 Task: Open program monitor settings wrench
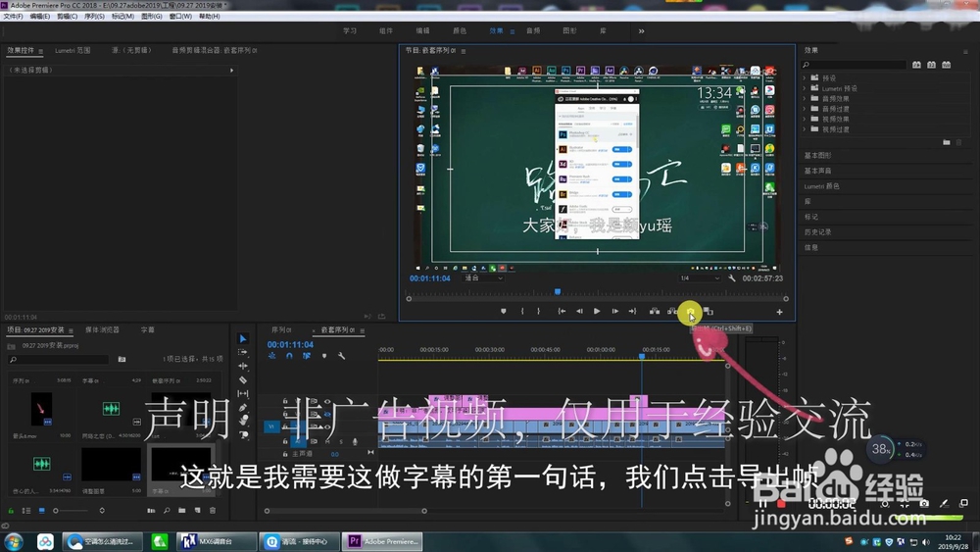pos(732,278)
